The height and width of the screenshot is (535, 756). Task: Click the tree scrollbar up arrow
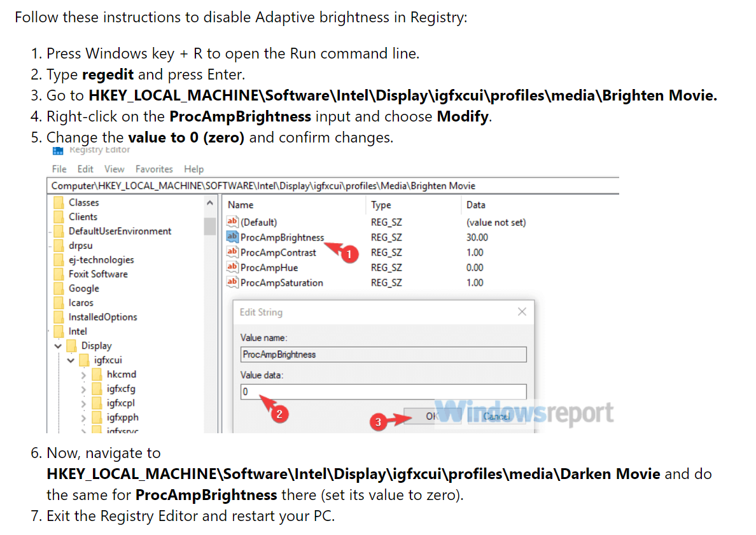(x=210, y=203)
